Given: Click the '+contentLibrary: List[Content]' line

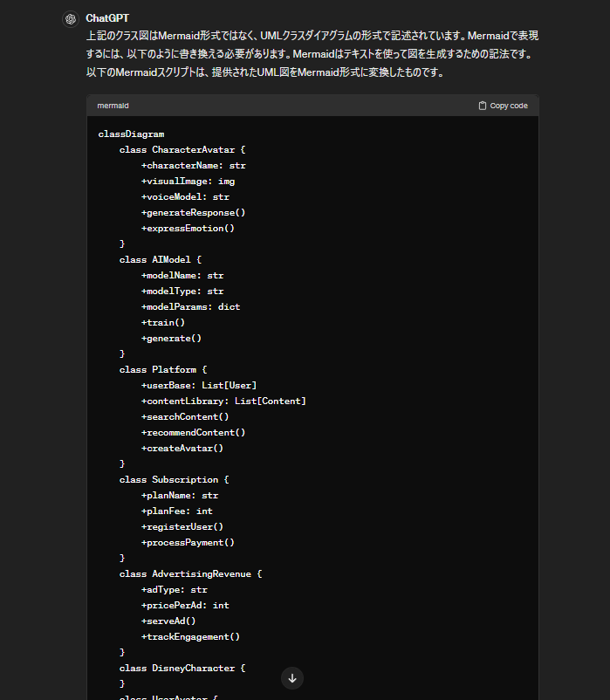Looking at the screenshot, I should [x=223, y=401].
